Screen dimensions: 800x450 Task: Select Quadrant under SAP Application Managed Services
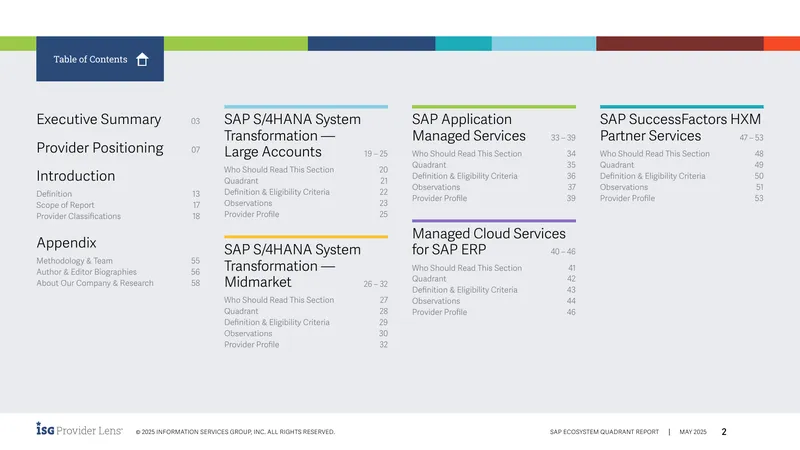[x=429, y=165]
